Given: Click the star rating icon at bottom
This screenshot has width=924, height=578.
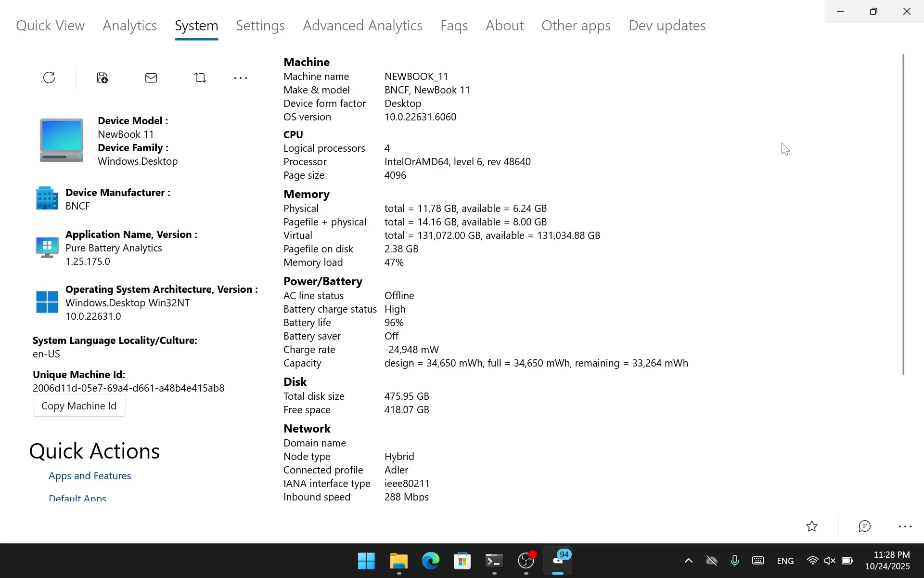Looking at the screenshot, I should point(812,526).
